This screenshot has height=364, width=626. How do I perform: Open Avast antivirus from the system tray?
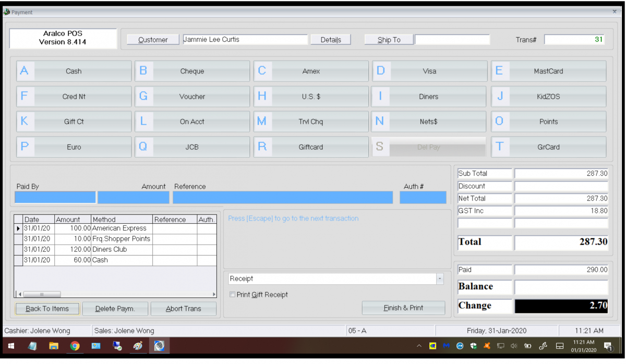click(x=487, y=346)
